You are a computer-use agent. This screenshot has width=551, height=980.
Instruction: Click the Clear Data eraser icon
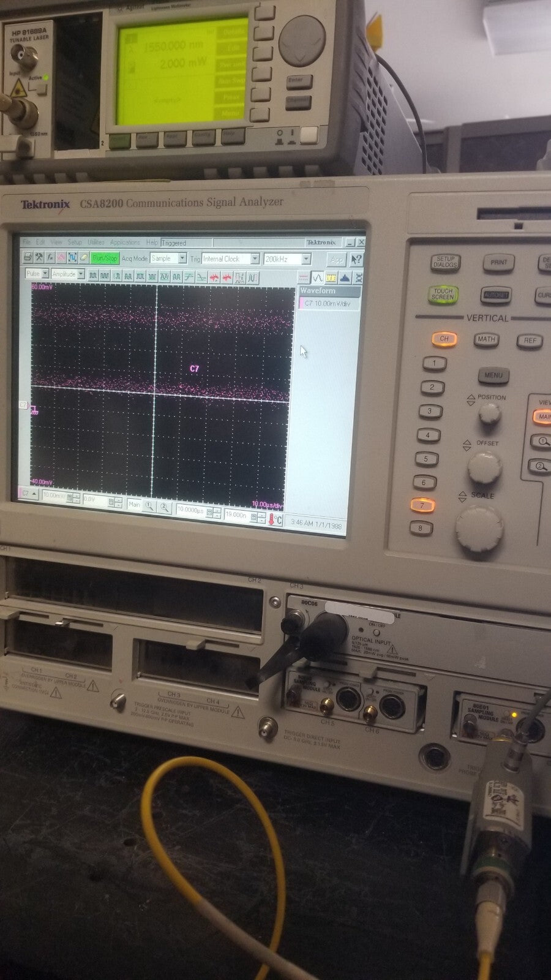[83, 258]
